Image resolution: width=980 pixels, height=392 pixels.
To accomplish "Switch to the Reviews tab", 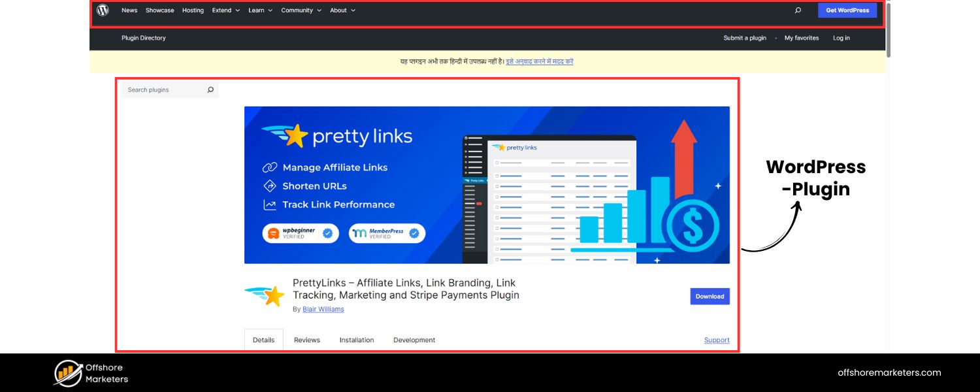I will coord(306,340).
